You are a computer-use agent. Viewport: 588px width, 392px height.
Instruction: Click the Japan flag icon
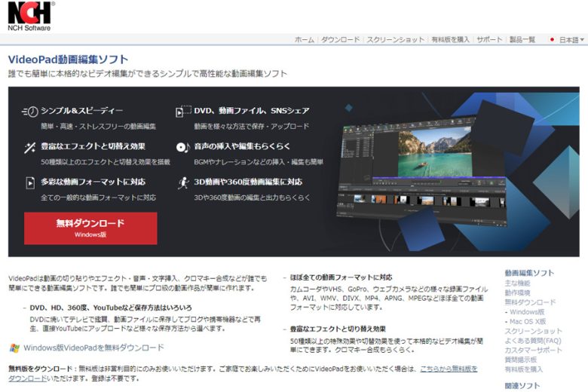click(552, 39)
